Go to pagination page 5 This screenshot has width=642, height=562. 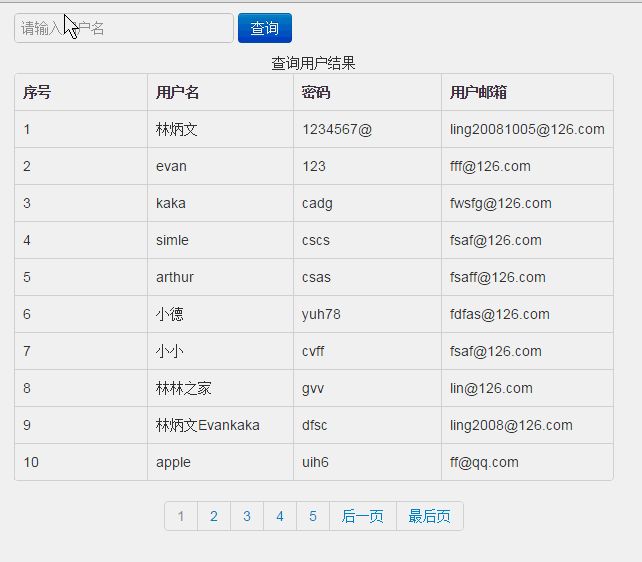(313, 516)
